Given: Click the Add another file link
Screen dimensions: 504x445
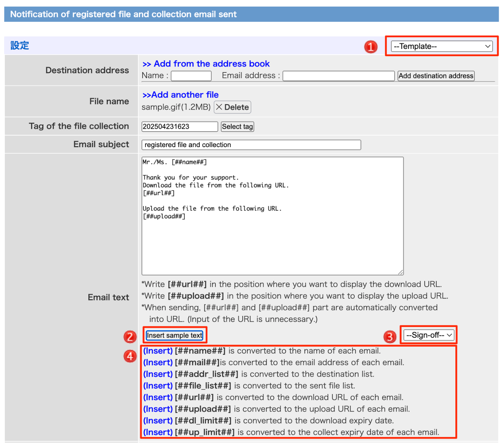Looking at the screenshot, I should point(180,95).
